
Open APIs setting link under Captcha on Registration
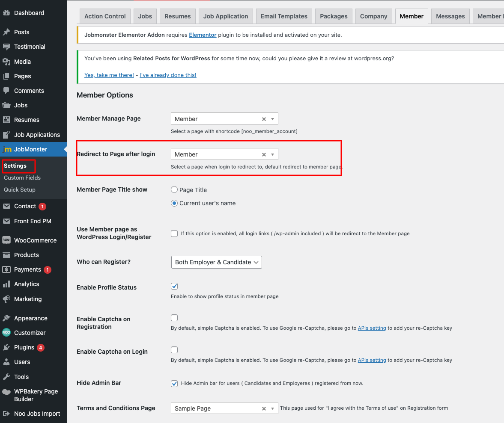372,328
